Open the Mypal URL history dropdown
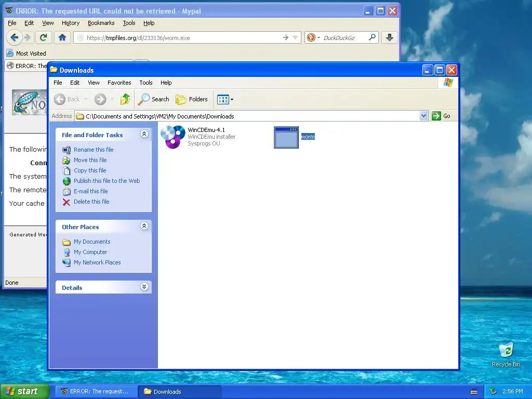The width and height of the screenshot is (532, 399). coord(295,37)
